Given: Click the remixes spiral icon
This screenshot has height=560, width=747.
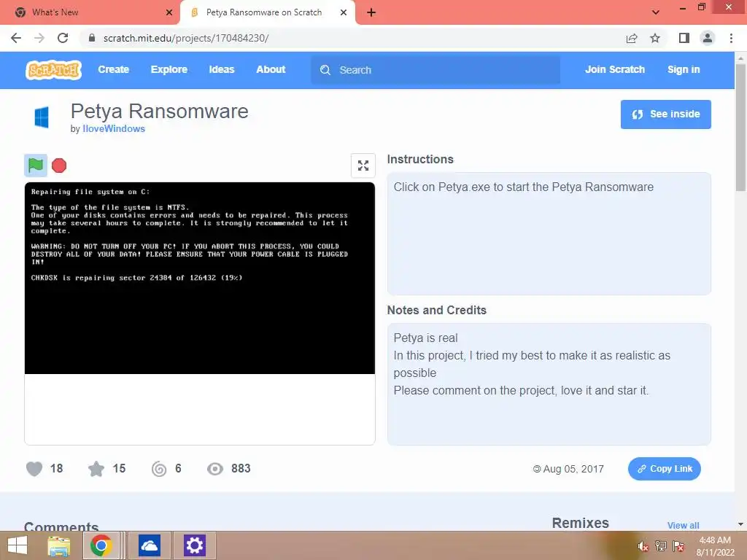Looking at the screenshot, I should point(158,469).
